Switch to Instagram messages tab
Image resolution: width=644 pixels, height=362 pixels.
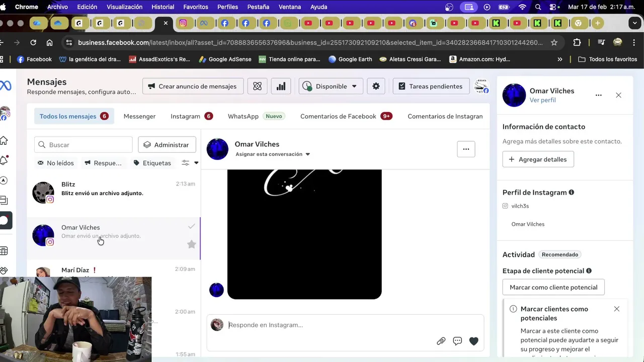(191, 116)
